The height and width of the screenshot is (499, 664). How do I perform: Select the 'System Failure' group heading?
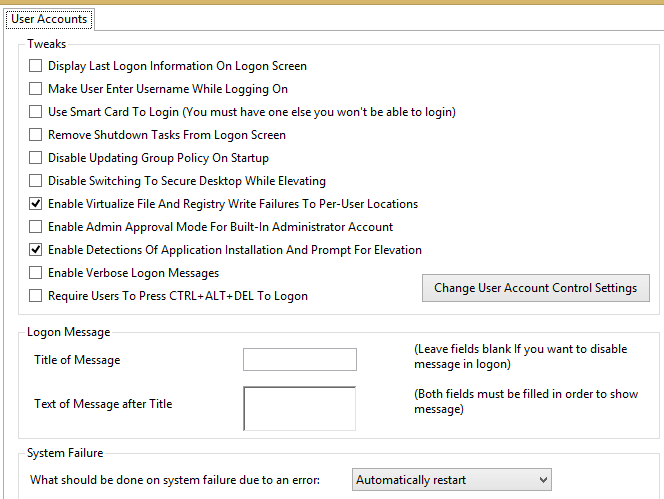(x=65, y=453)
